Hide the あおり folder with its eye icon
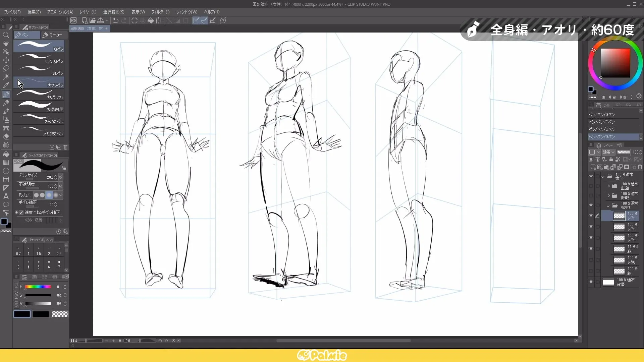This screenshot has height=362, width=644. tap(591, 205)
